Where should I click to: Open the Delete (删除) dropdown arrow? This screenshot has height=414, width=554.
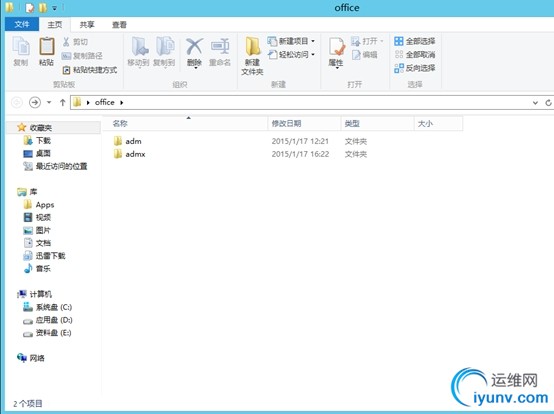point(195,67)
